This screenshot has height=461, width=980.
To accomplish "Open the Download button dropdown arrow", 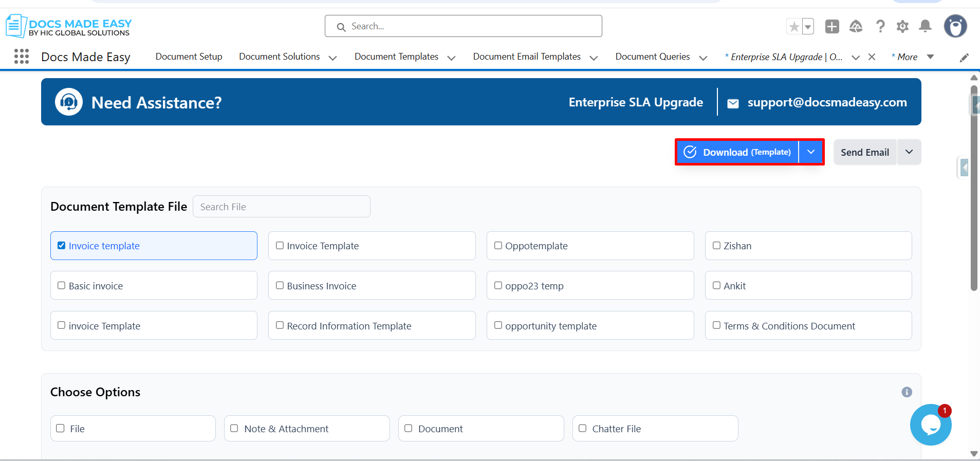I will coord(811,152).
